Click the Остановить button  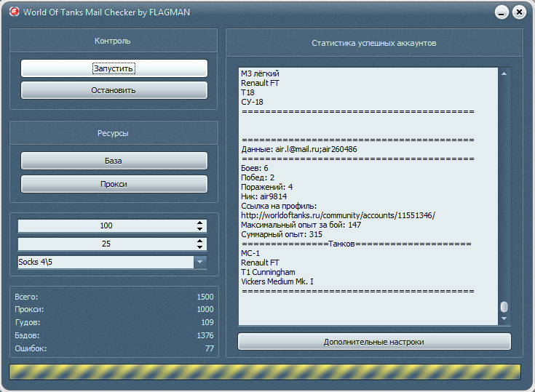point(114,90)
